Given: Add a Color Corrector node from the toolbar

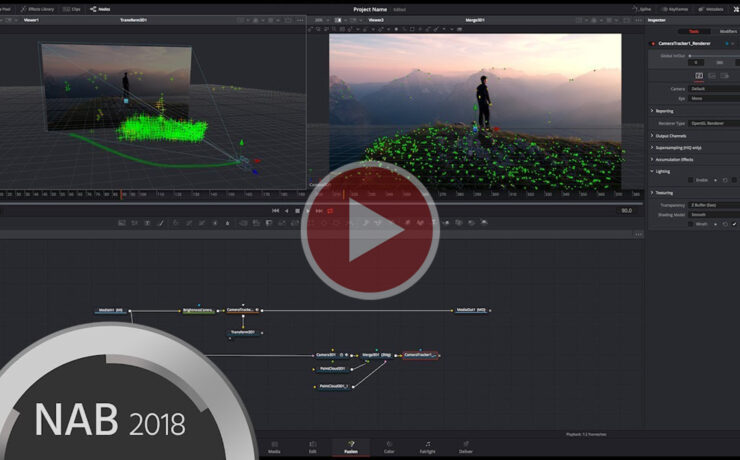Looking at the screenshot, I should click(x=176, y=223).
